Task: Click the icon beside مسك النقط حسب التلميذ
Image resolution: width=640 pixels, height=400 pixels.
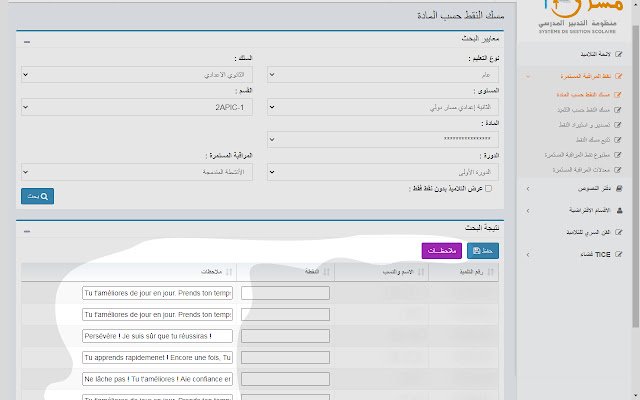Action: tap(618, 110)
